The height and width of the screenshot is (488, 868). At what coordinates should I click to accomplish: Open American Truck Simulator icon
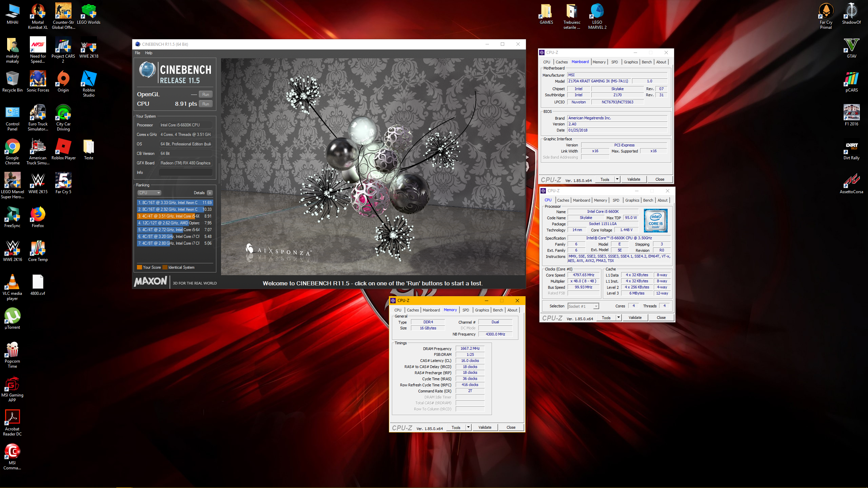[x=38, y=151]
